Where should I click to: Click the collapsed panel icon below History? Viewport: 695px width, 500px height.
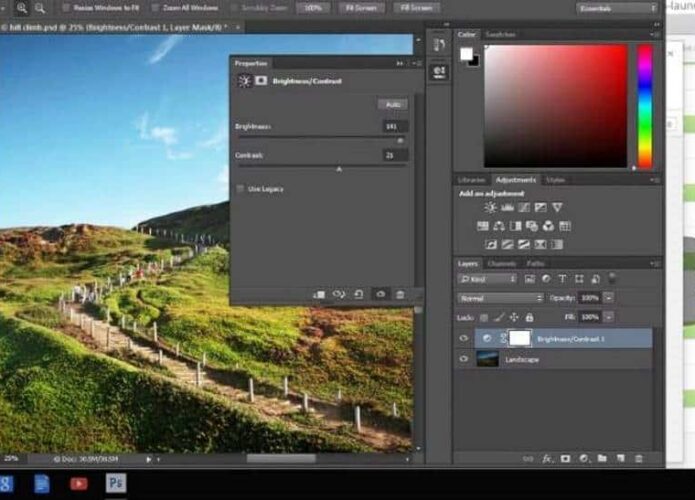pyautogui.click(x=439, y=72)
